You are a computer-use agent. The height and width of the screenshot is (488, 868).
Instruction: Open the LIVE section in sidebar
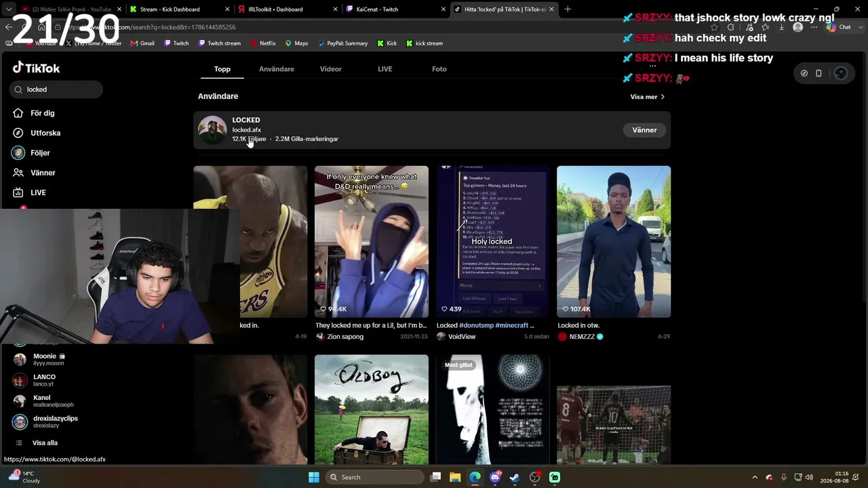pyautogui.click(x=29, y=192)
